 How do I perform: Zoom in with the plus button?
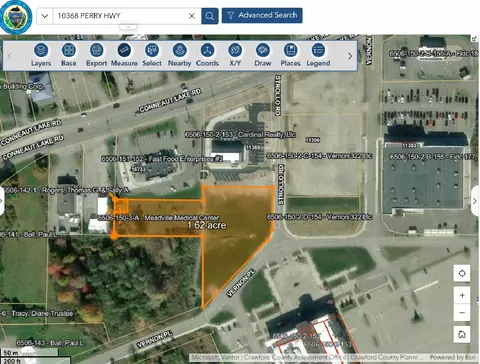tap(462, 295)
